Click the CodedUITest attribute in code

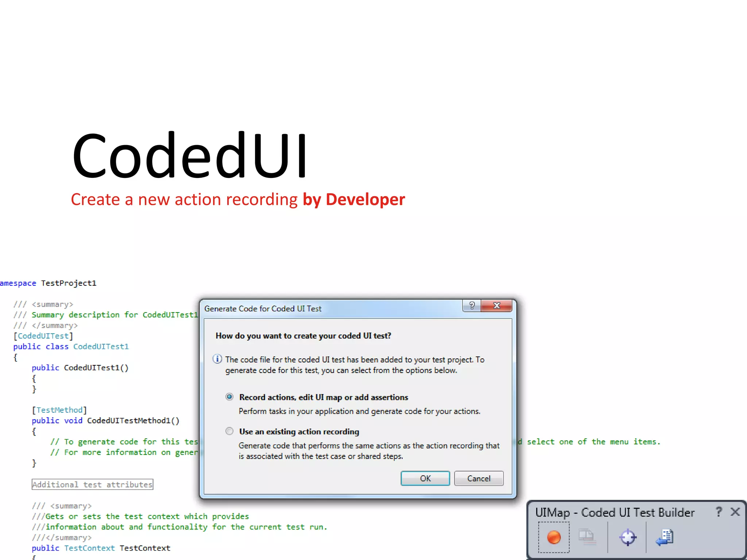(x=43, y=336)
